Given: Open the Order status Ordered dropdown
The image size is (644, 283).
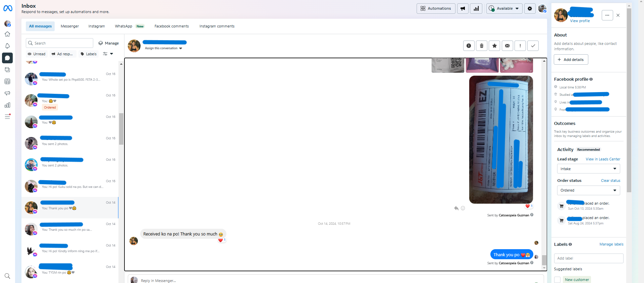Looking at the screenshot, I should point(588,190).
